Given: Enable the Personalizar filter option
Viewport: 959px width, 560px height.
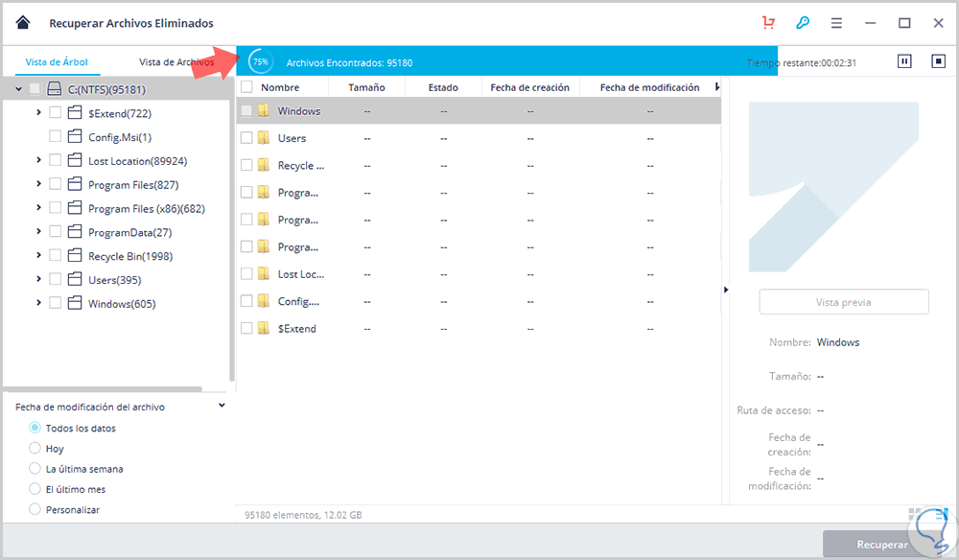Looking at the screenshot, I should pyautogui.click(x=35, y=510).
